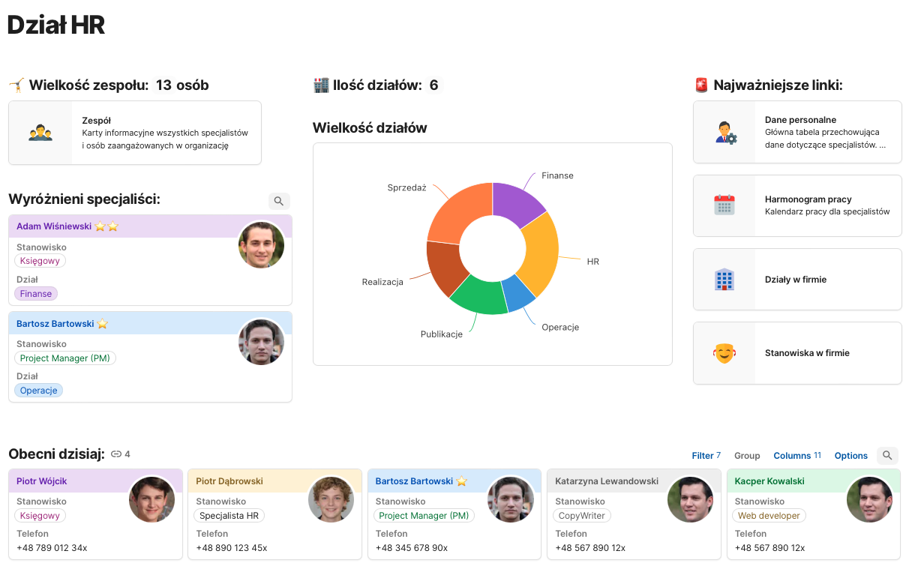Image resolution: width=924 pixels, height=563 pixels.
Task: Expand the Columns selector
Action: coord(796,456)
